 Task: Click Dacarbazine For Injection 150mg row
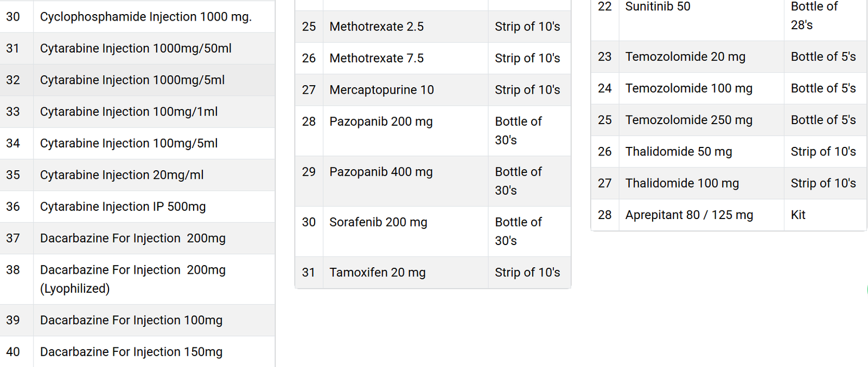pos(137,352)
